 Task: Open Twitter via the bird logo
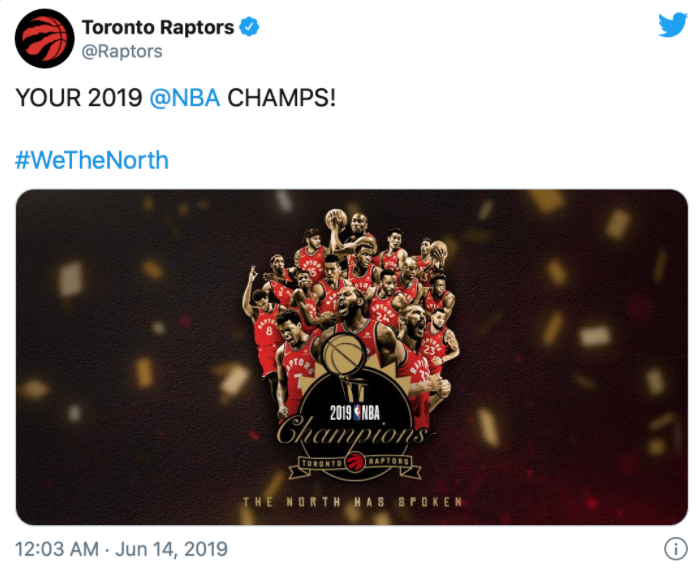tap(672, 26)
